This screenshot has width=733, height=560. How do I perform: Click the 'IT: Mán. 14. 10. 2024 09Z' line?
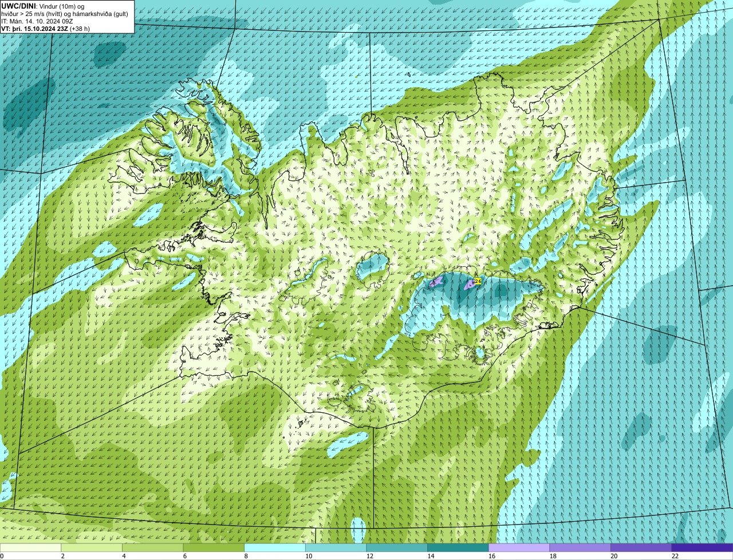click(37, 21)
